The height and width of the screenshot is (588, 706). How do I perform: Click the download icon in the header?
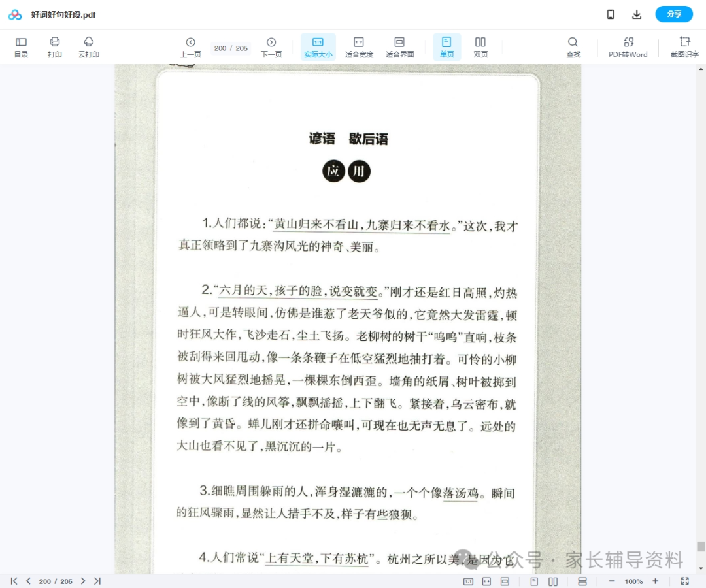pyautogui.click(x=637, y=14)
